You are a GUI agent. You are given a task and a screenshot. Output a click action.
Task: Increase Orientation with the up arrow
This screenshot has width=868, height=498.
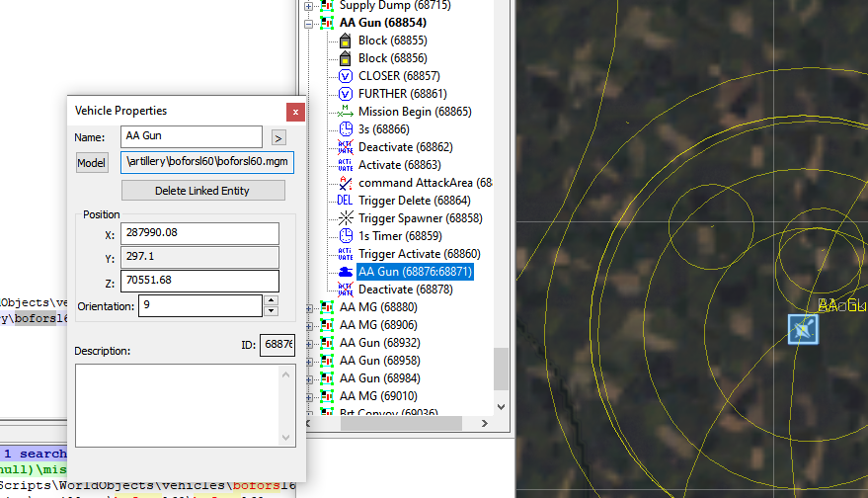pyautogui.click(x=272, y=300)
